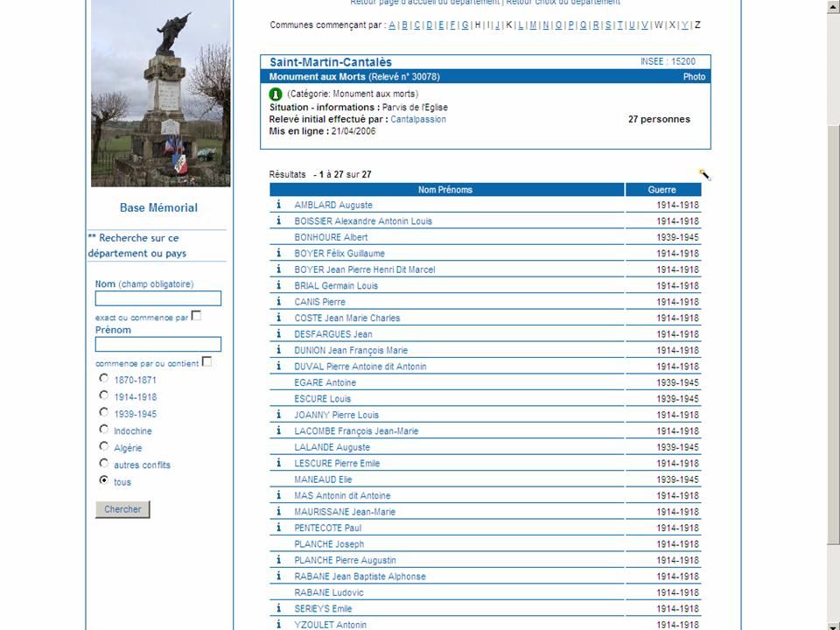Jump to communes starting with letter M
The height and width of the screenshot is (630, 840).
(x=533, y=25)
